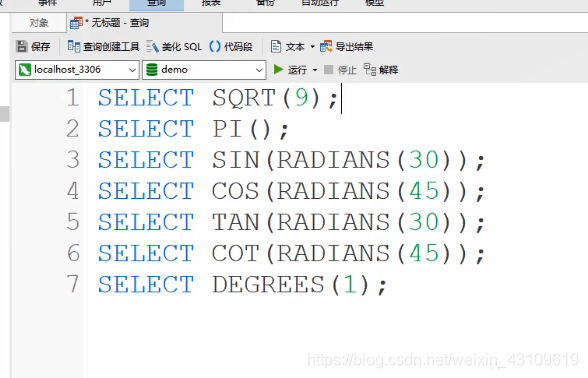Click the 导出结果 button label

(x=354, y=47)
